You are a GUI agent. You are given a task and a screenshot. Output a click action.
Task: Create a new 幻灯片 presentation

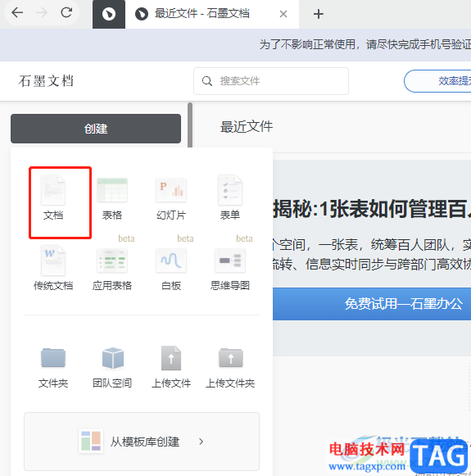171,199
